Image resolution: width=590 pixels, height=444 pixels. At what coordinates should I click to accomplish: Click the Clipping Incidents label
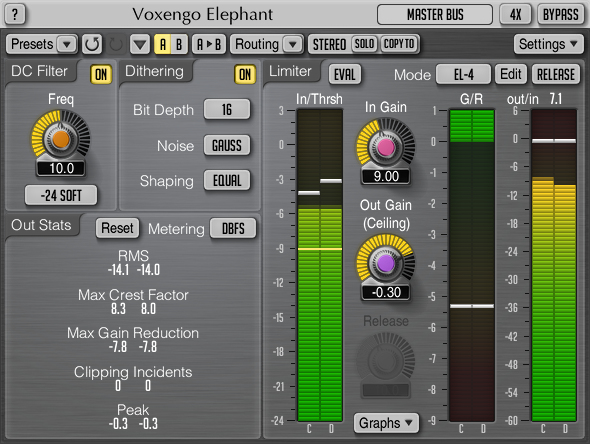click(x=133, y=372)
